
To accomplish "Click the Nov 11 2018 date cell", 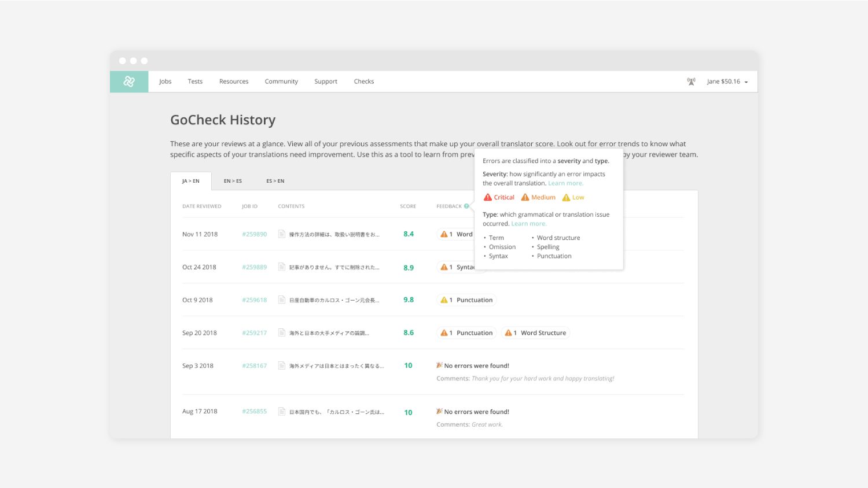I will [200, 234].
